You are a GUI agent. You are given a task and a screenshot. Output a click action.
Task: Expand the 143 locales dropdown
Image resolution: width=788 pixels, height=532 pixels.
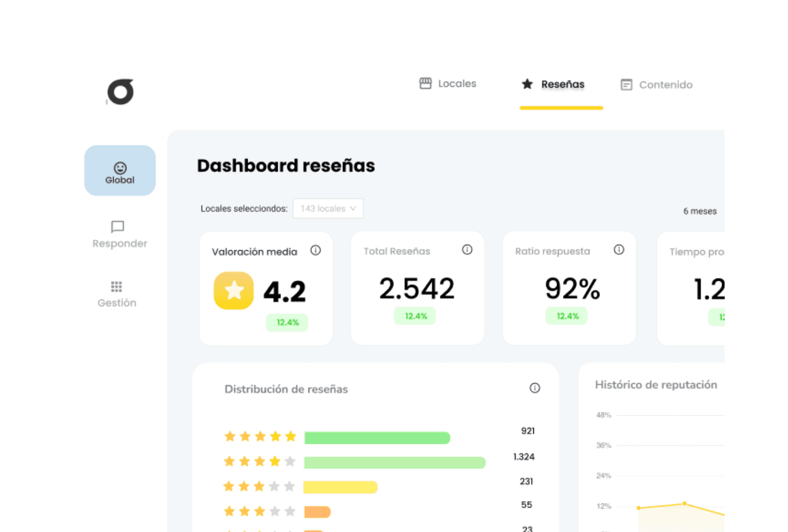click(x=328, y=208)
